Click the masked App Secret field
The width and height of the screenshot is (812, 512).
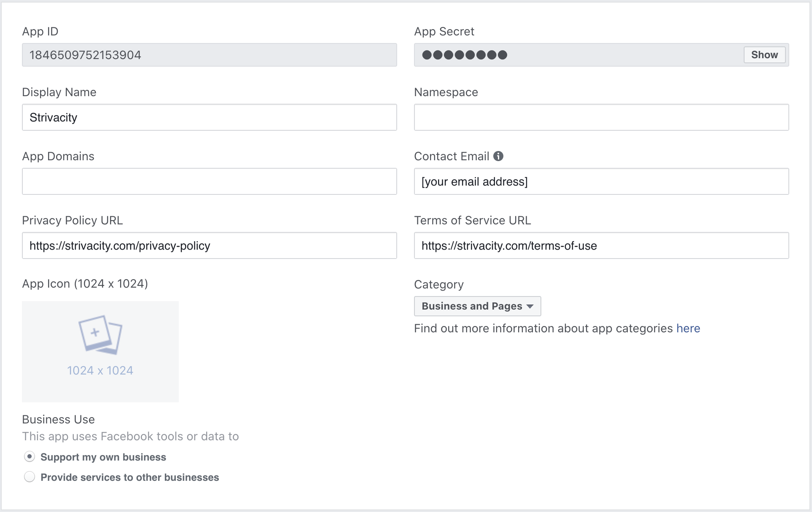coord(578,55)
